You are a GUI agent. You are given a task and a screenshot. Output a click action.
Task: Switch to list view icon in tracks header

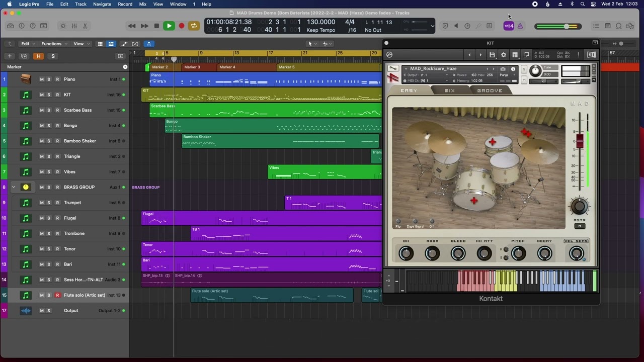[111, 44]
